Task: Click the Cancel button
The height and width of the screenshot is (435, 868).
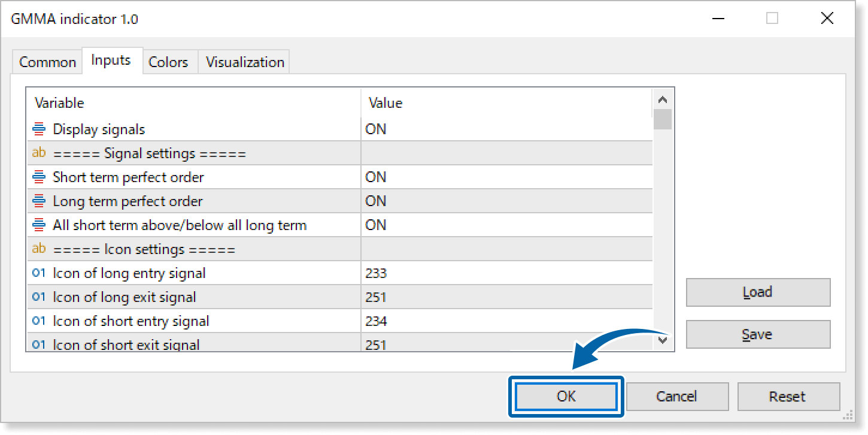Action: click(x=676, y=396)
